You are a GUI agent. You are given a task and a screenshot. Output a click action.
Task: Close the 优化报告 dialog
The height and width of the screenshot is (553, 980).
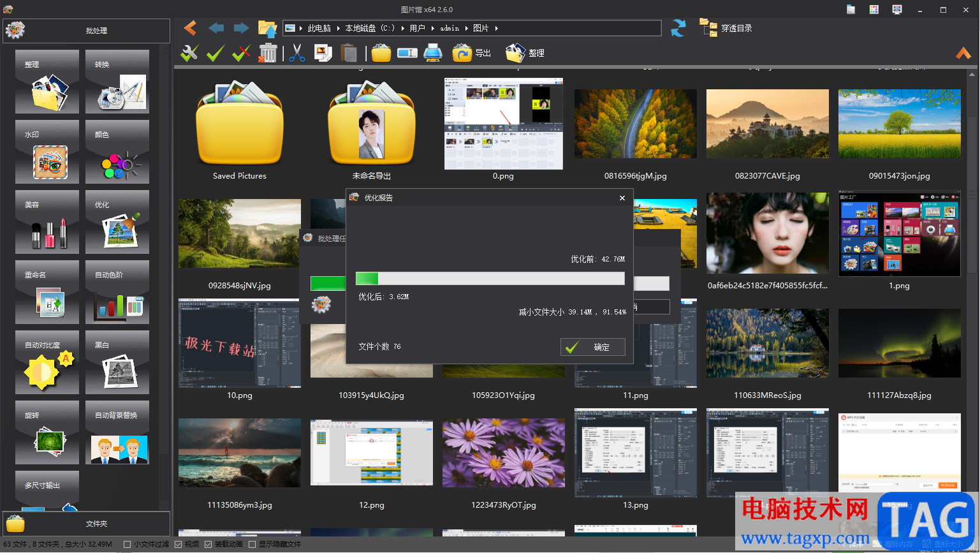(622, 198)
